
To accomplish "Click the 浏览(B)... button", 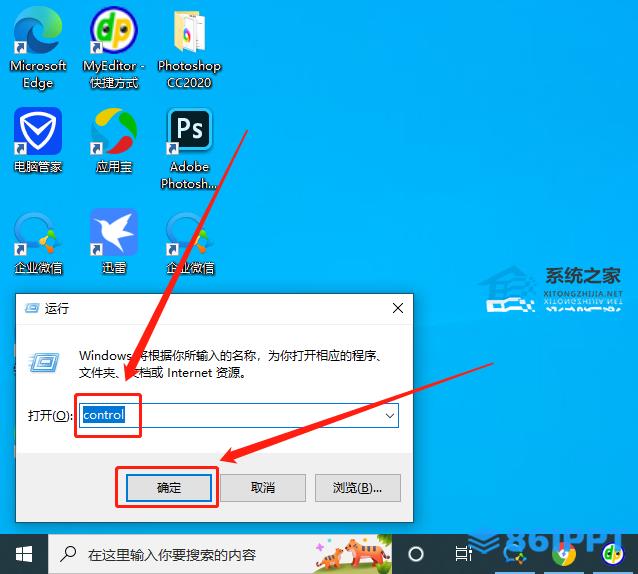I will pos(357,487).
